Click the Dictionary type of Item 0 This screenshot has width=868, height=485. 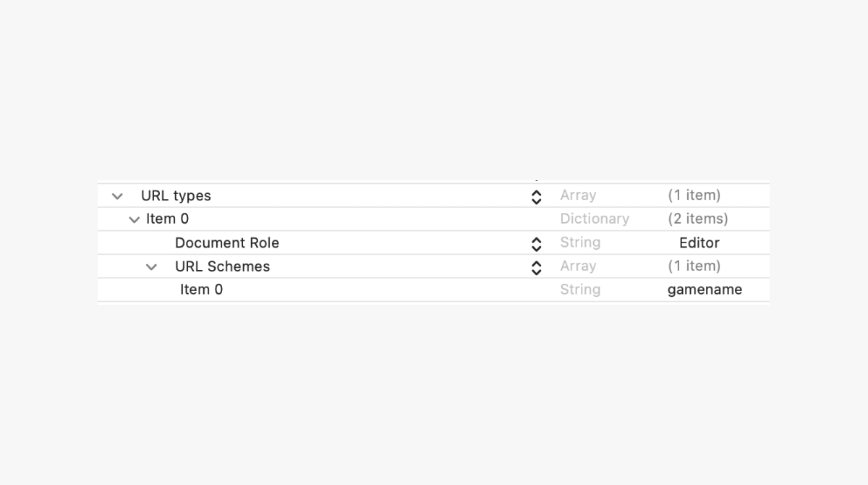[x=594, y=219]
